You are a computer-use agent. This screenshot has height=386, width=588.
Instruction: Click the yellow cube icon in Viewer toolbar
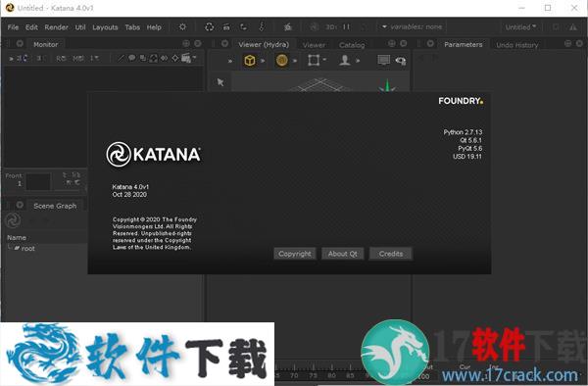pos(250,61)
